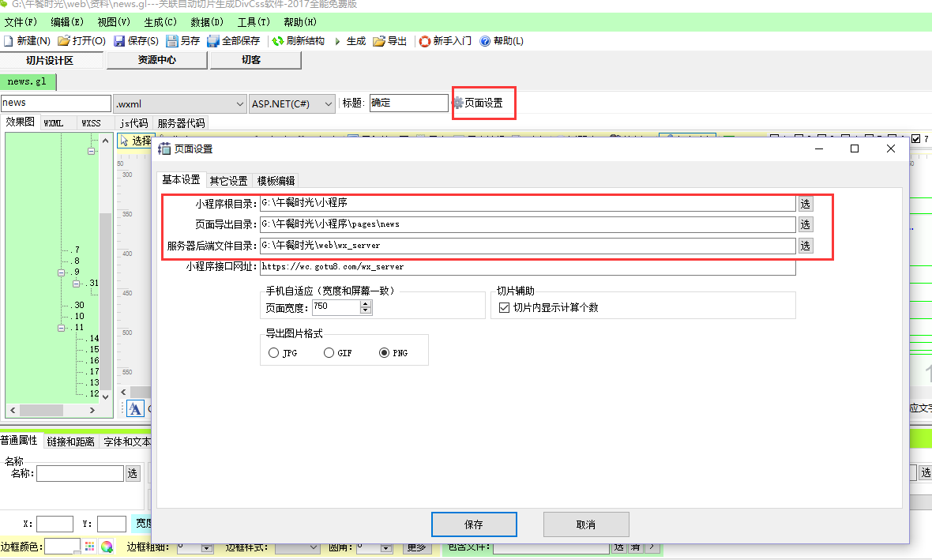Open the 帮助(H) menu
Screen dimensions: 932x560
(x=300, y=22)
